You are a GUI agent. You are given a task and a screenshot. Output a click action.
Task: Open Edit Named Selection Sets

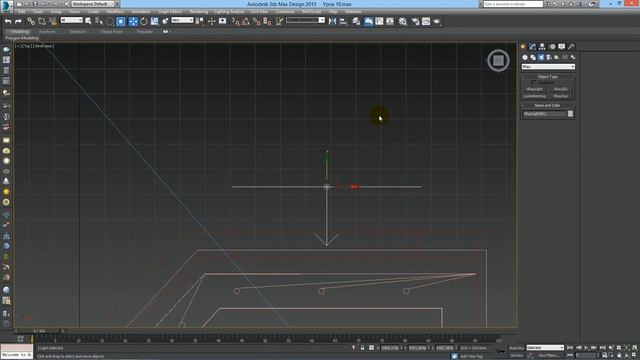click(x=279, y=21)
